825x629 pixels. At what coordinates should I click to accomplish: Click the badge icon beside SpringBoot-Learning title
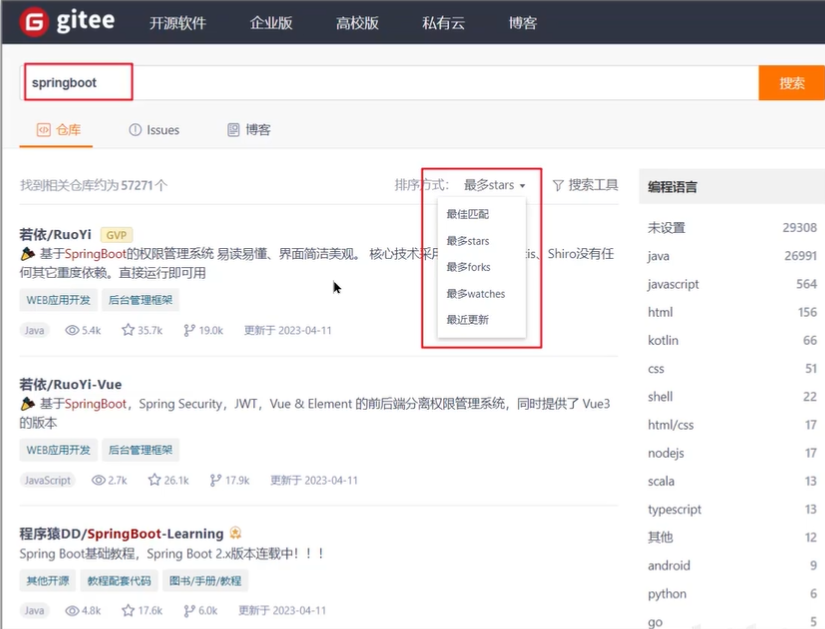coord(235,533)
